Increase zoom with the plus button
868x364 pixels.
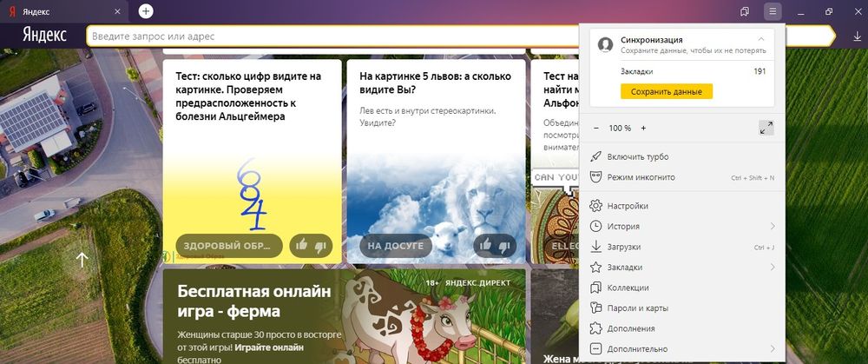point(643,128)
